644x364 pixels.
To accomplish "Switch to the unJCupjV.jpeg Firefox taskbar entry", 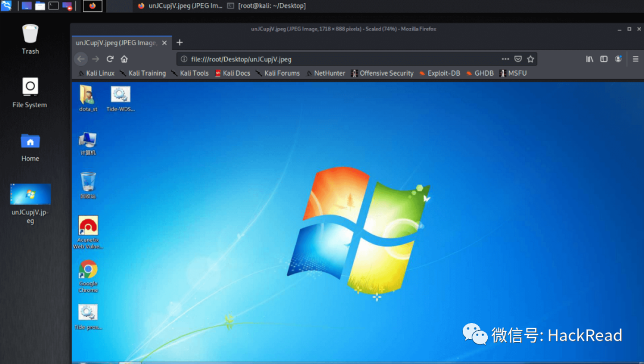I will pyautogui.click(x=180, y=6).
